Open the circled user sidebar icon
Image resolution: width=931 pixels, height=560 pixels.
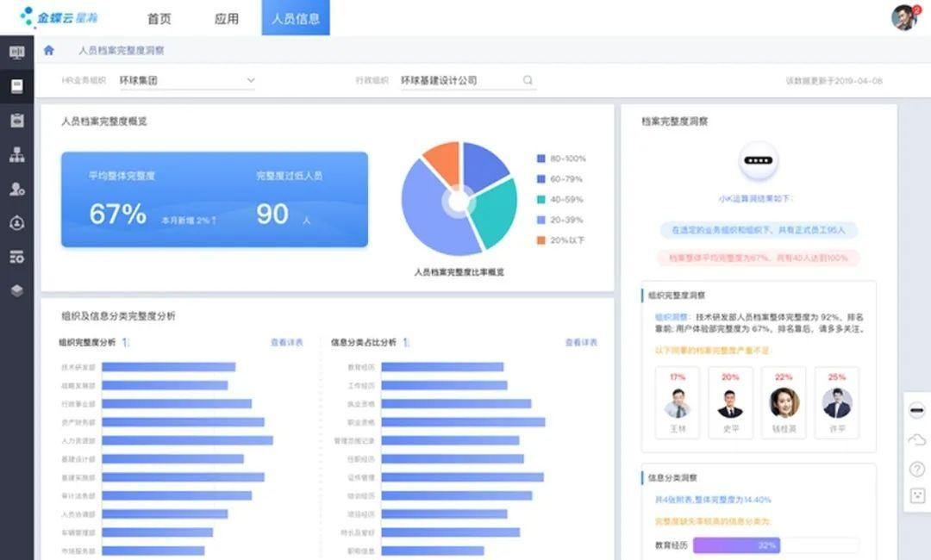pos(16,223)
